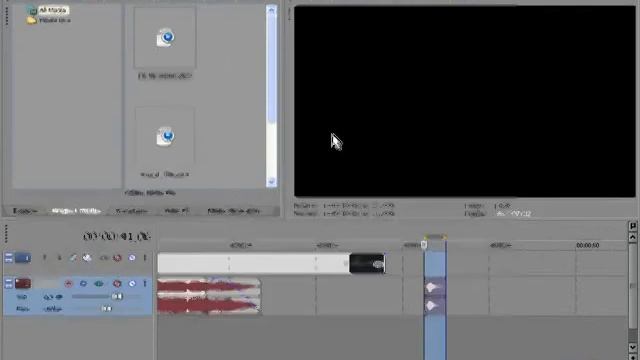Select Media Bins folder in the tree

[54, 20]
